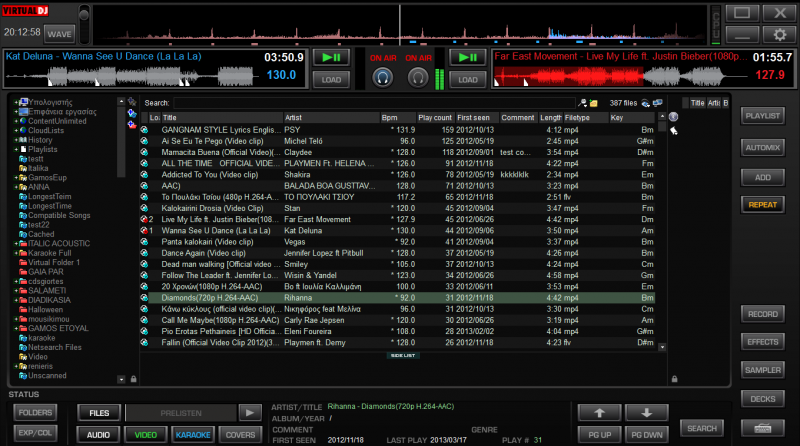800x446 pixels.
Task: Click the vertical slider knob near the logo
Action: tap(84, 14)
